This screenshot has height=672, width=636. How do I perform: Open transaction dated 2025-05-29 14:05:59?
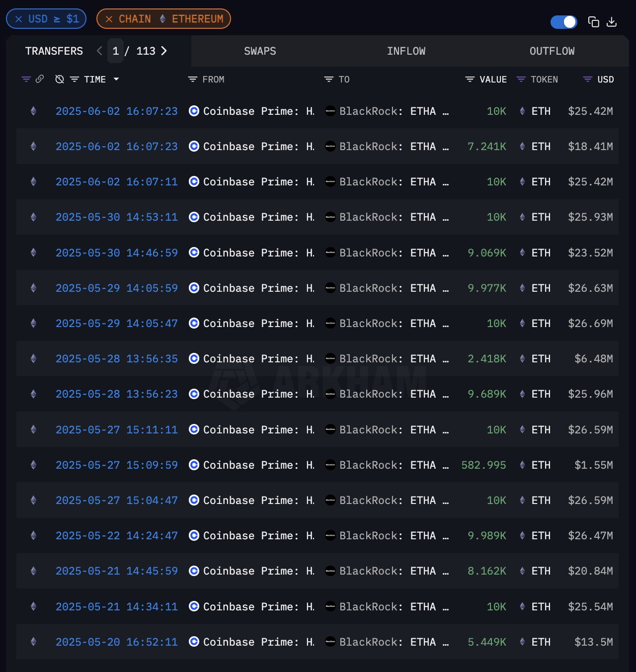pyautogui.click(x=117, y=288)
